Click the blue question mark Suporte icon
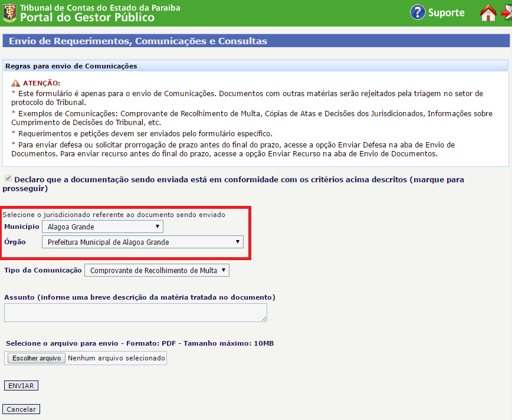 click(x=418, y=12)
